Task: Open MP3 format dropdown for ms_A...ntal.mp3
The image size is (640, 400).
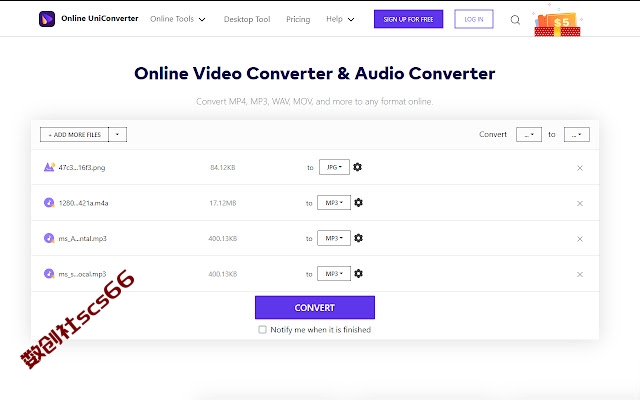Action: click(334, 238)
